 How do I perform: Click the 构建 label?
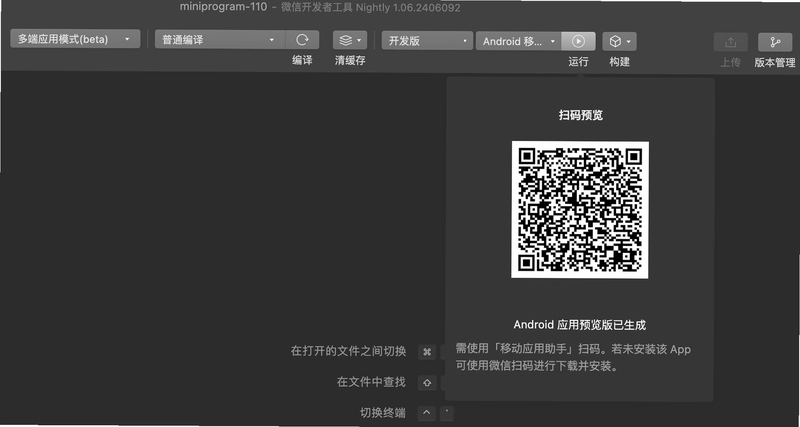[x=619, y=62]
